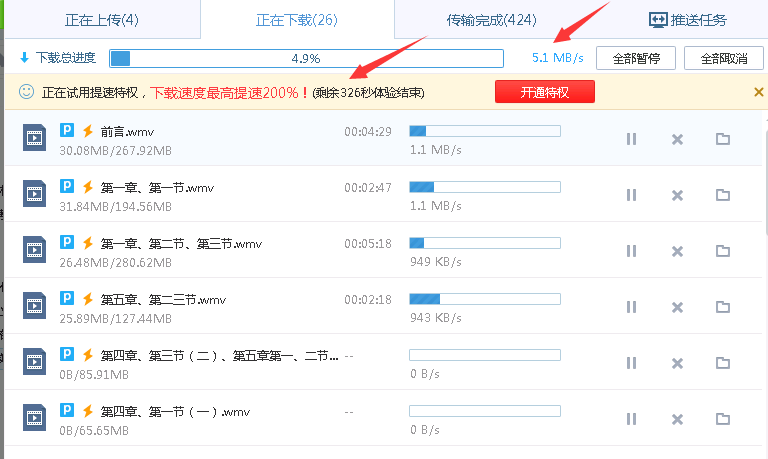The image size is (768, 459).
Task: Click size text 0B/85.91MB
Action: [94, 374]
